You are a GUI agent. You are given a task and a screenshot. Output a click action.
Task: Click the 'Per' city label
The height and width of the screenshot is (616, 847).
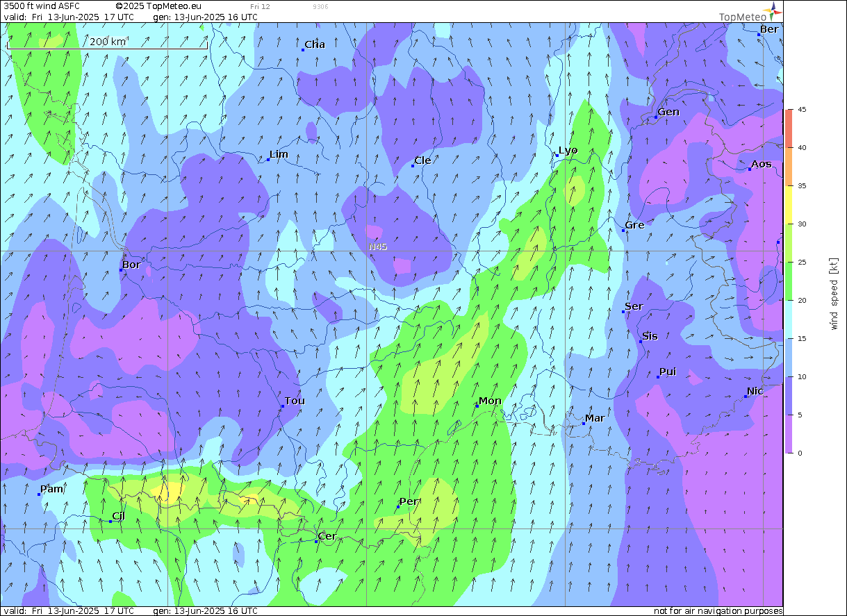(408, 501)
